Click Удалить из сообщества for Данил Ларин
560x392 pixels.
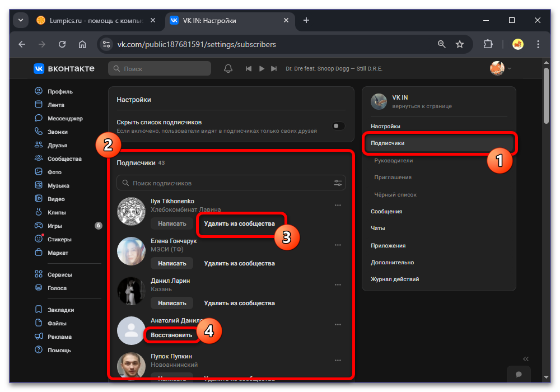(x=239, y=303)
